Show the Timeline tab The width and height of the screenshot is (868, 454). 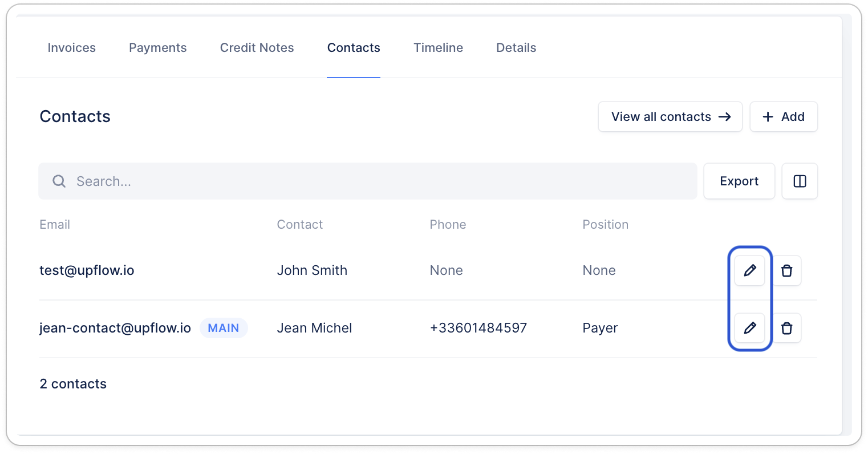point(438,48)
